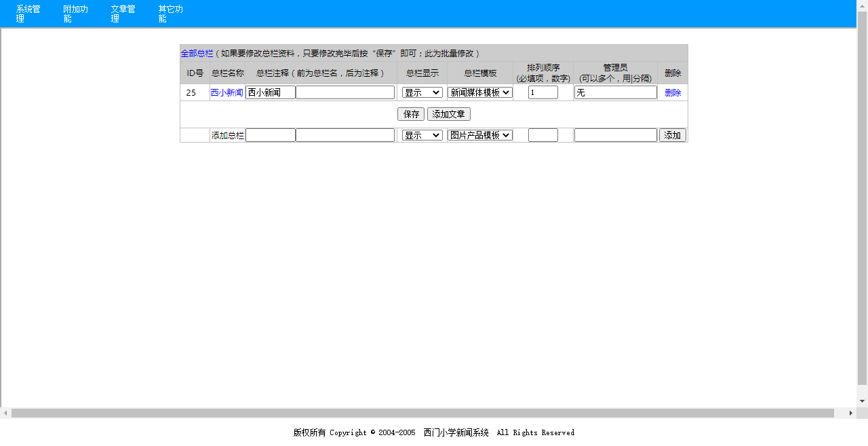Open the 系统管理 menu
Image resolution: width=868 pixels, height=446 pixels.
point(28,14)
